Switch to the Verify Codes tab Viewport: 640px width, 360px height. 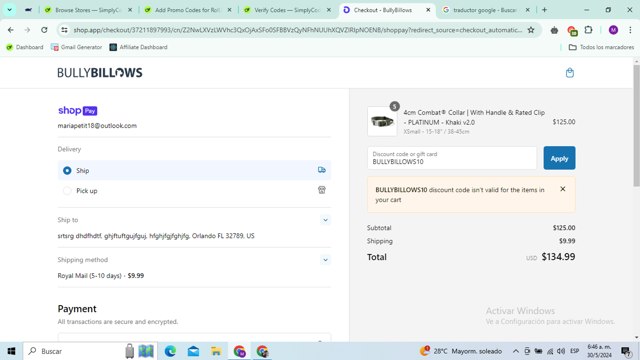point(287,10)
